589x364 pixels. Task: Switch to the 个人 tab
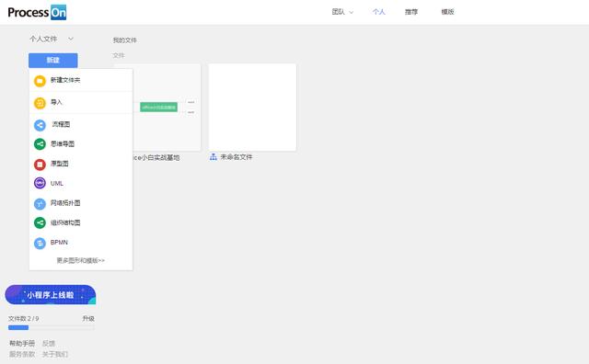[378, 12]
